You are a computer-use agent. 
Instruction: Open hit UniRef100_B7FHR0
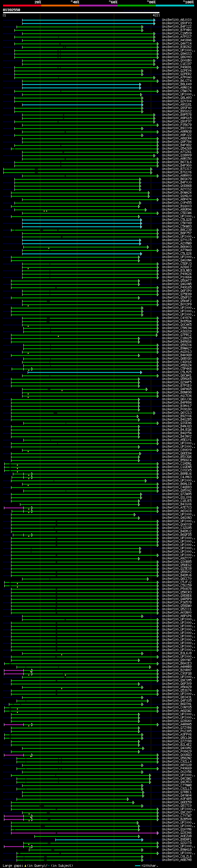click(177, 30)
